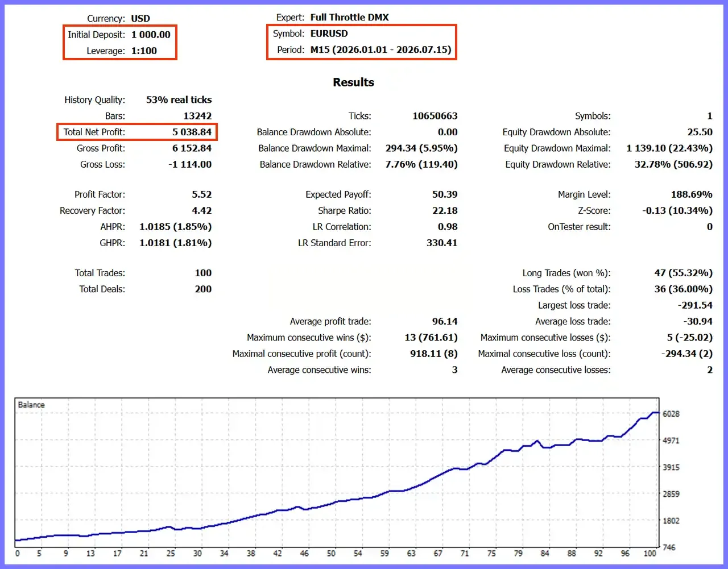Image resolution: width=728 pixels, height=569 pixels.
Task: Select the Total Trades value 100
Action: pyautogui.click(x=203, y=273)
